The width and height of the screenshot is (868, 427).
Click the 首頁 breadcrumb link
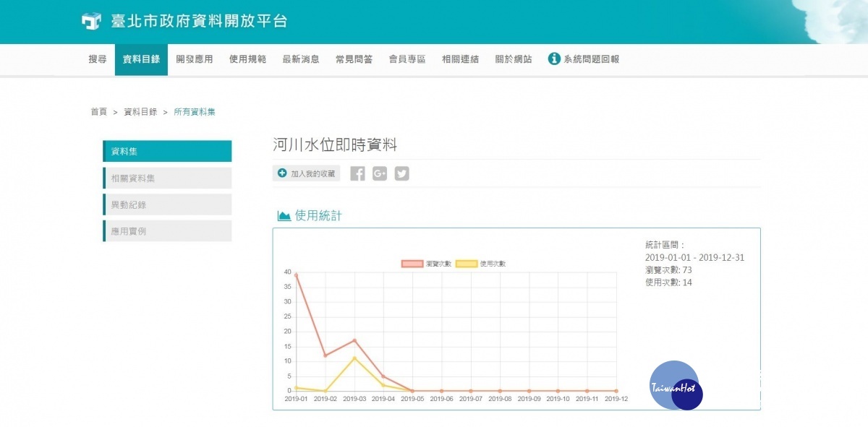[x=98, y=112]
